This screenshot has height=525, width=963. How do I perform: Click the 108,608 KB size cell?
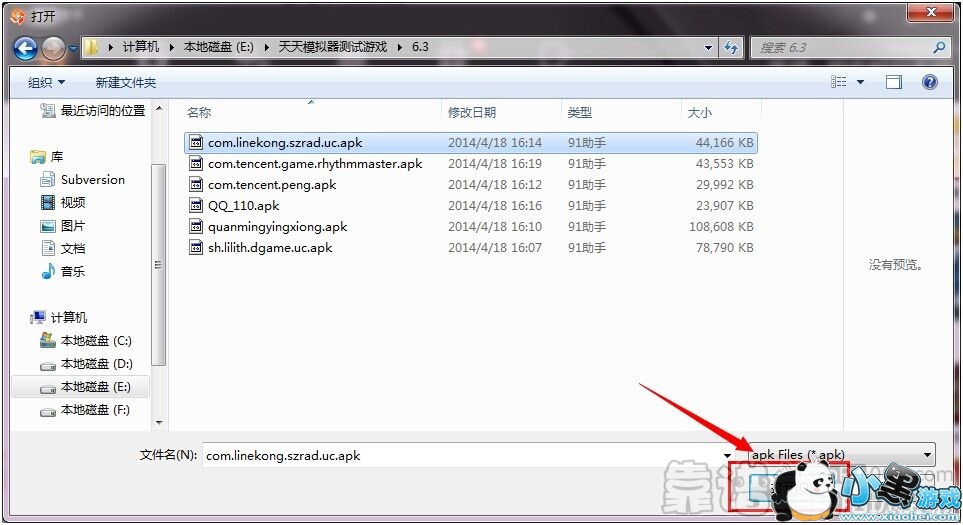pyautogui.click(x=721, y=226)
